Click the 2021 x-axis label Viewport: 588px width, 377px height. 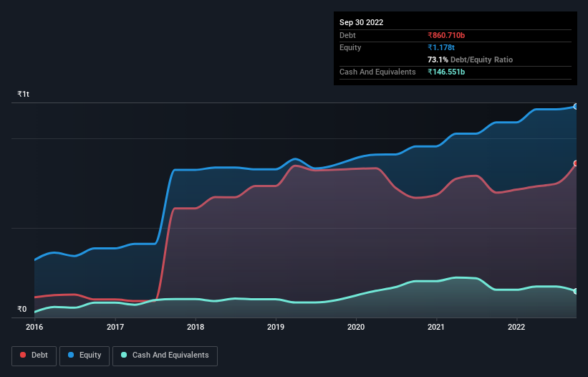pos(436,327)
